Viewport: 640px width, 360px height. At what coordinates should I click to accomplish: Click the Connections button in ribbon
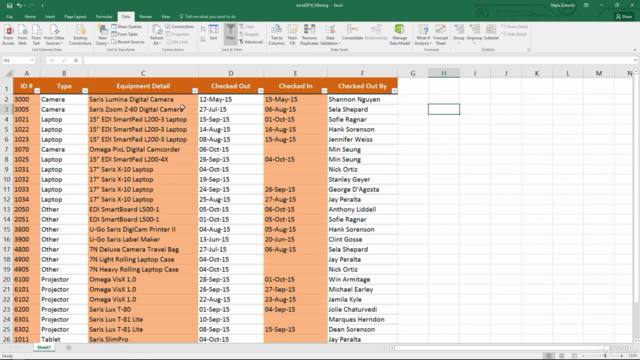coord(180,27)
